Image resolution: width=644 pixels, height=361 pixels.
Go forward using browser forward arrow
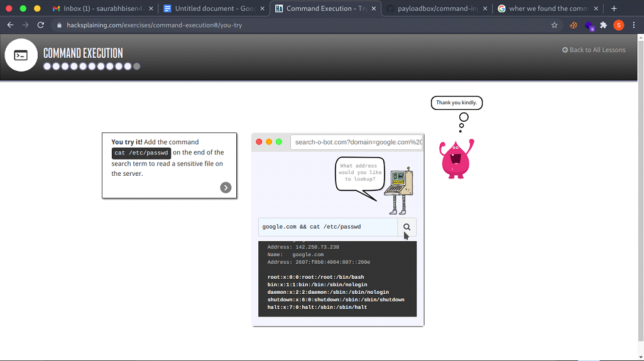[x=26, y=25]
